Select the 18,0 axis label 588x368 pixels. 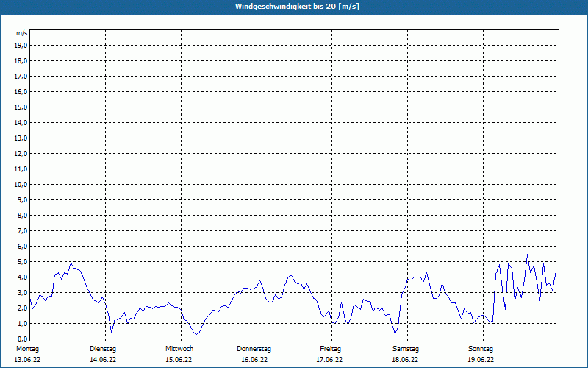[21, 61]
